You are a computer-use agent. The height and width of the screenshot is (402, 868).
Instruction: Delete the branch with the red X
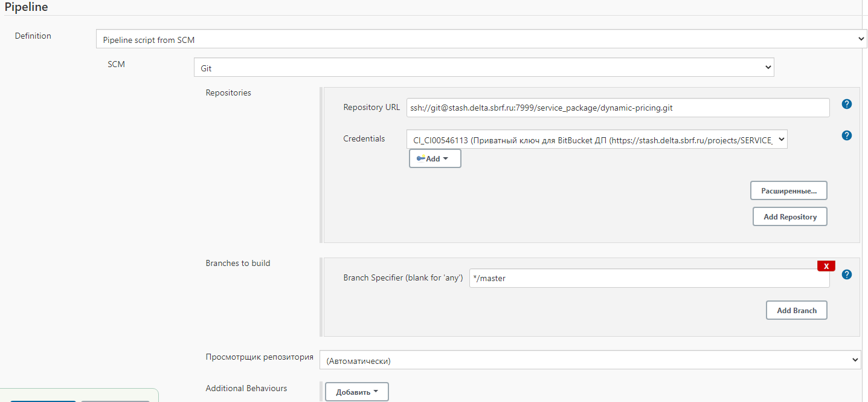[826, 266]
